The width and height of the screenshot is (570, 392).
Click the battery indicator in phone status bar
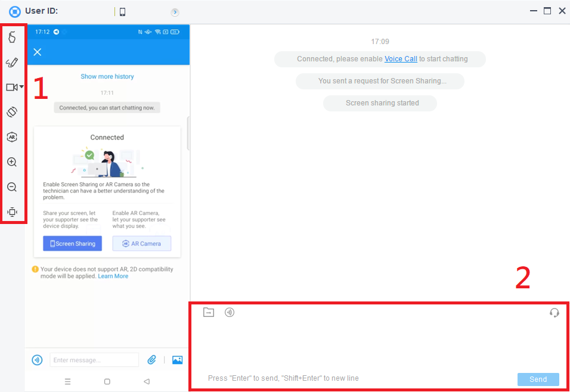tap(175, 32)
